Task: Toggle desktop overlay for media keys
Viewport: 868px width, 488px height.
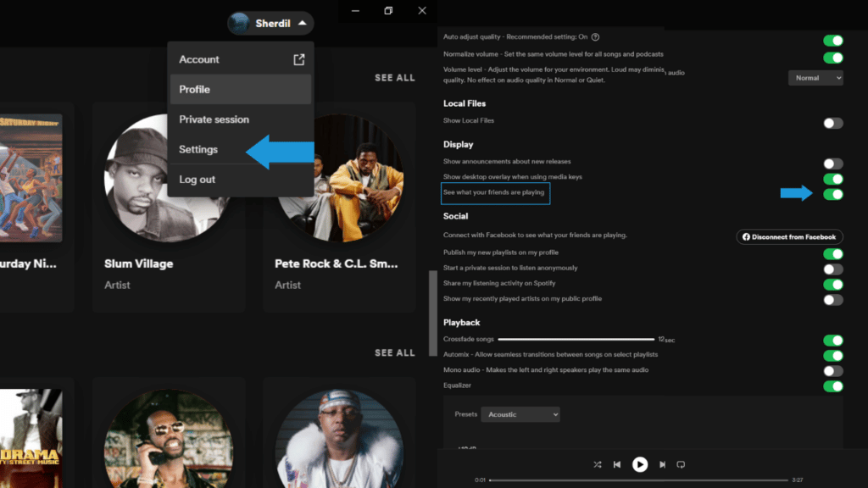Action: pyautogui.click(x=833, y=179)
